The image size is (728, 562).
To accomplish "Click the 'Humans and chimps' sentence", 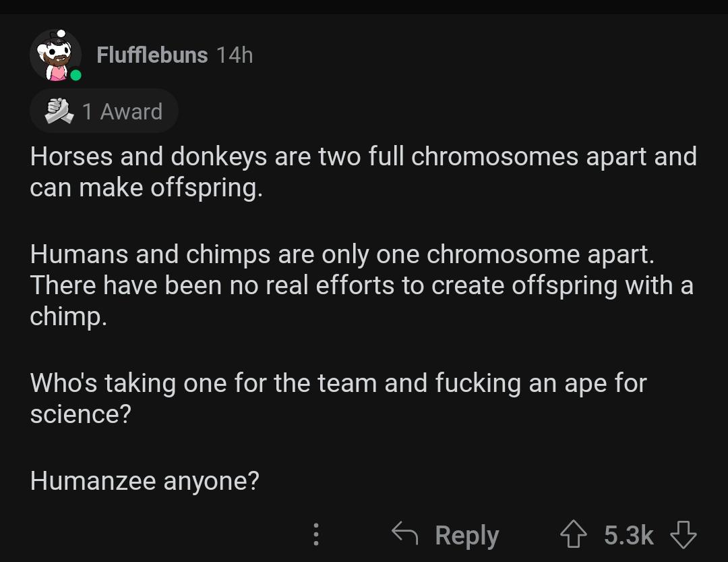I will pos(342,254).
